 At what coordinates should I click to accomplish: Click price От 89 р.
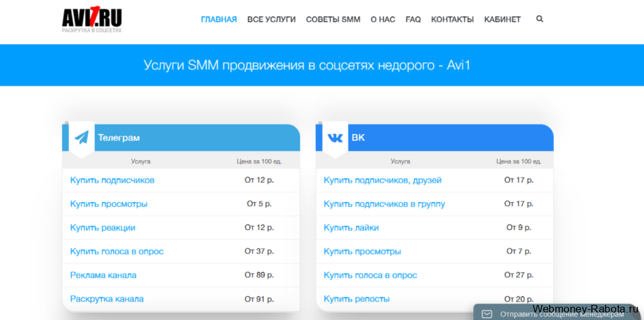point(259,275)
